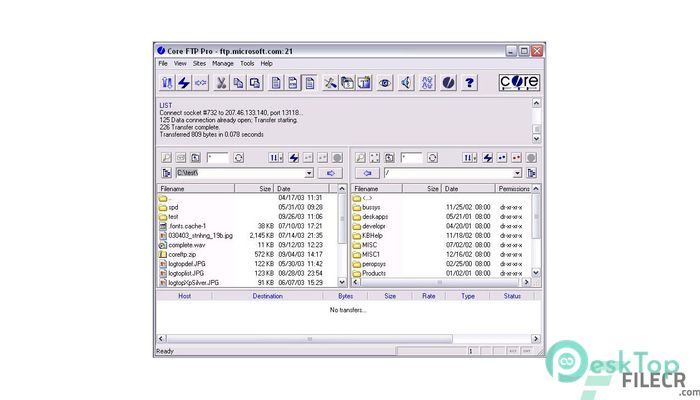Screen dimensions: 700x400
Task: Click the remote pane filter input field
Action: click(412, 158)
